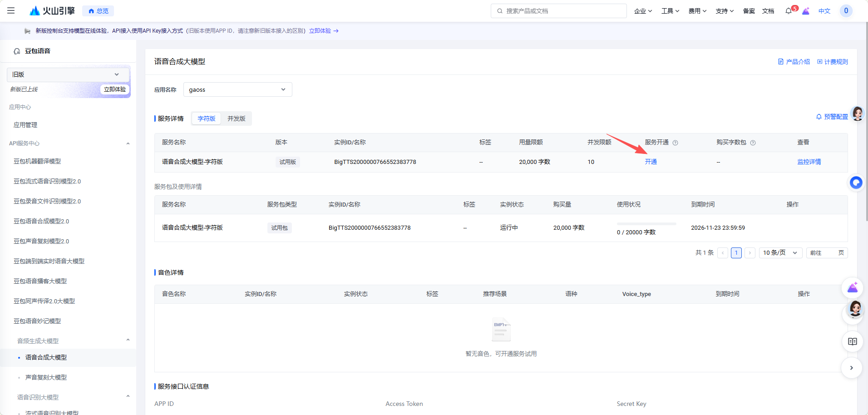This screenshot has width=868, height=415.
Task: Click the usage progress bar above 0 / 20000 字数
Action: tap(646, 224)
